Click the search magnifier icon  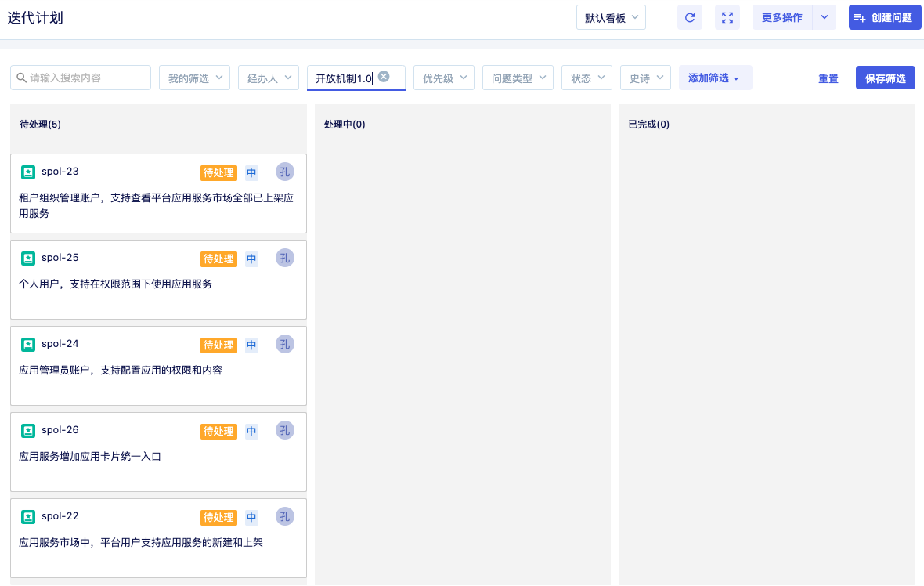point(21,78)
